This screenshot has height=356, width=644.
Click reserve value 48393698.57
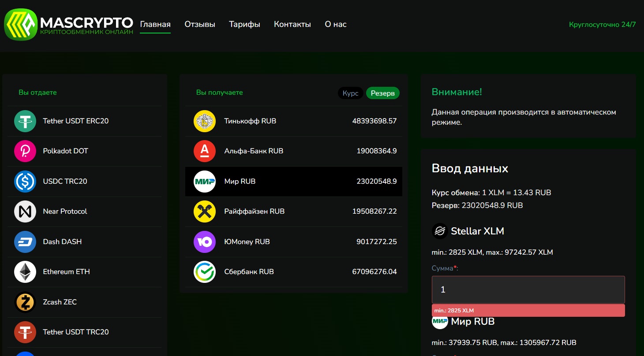374,121
